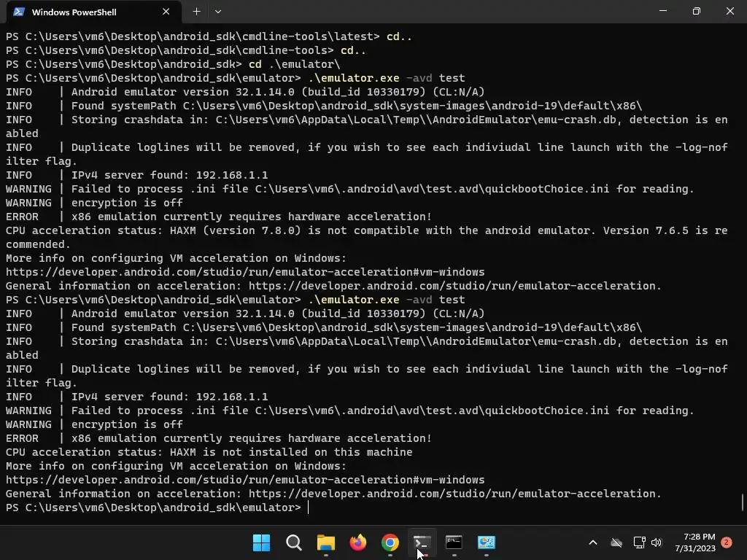Click text 'HAXM is not installed on this machine'
The image size is (747, 560).
click(291, 452)
